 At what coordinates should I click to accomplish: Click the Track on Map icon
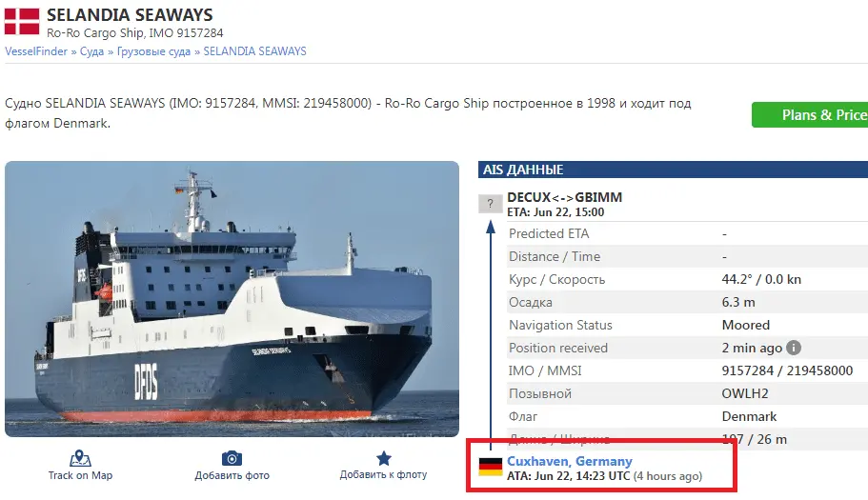[80, 458]
